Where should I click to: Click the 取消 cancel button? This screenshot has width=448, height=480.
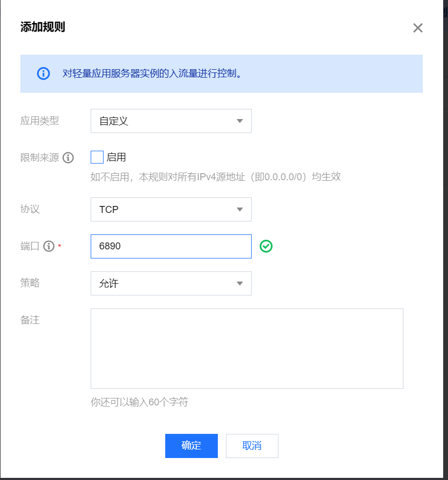pos(252,446)
